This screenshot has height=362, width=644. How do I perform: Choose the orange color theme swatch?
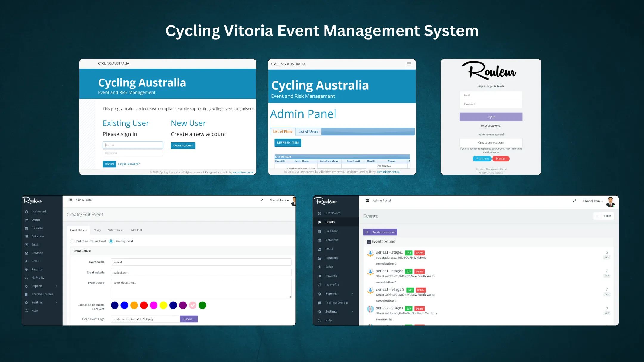[134, 305]
